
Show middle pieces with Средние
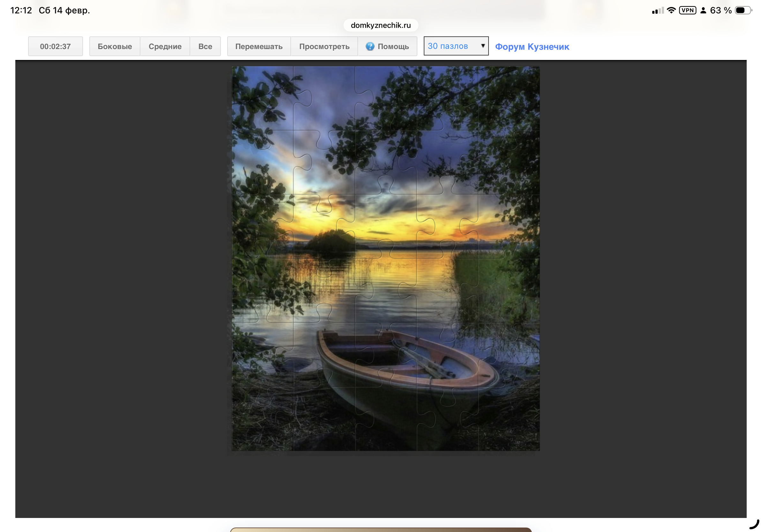click(x=165, y=47)
